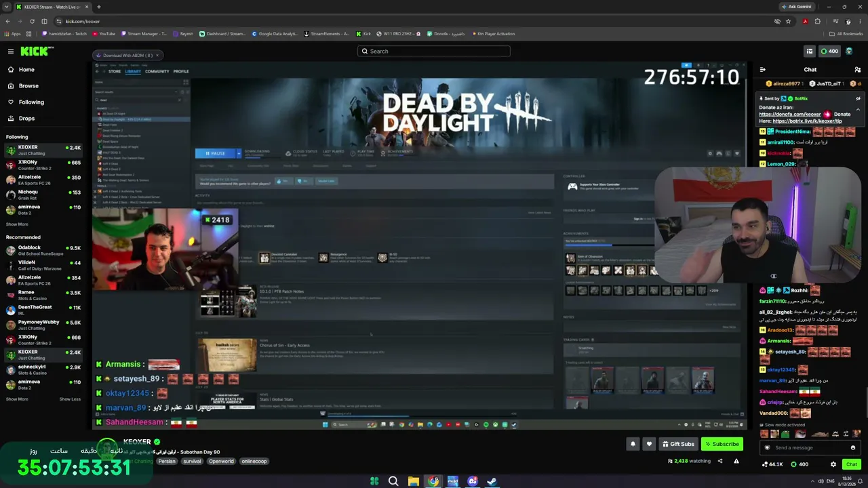Screen dimensions: 868x488
Task: Toggle follow with the heart button
Action: click(649, 444)
